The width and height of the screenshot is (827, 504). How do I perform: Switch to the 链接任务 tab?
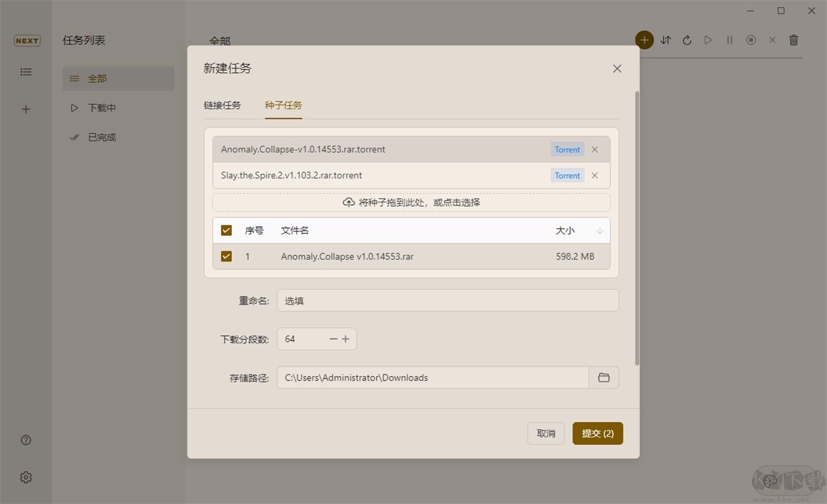(222, 105)
